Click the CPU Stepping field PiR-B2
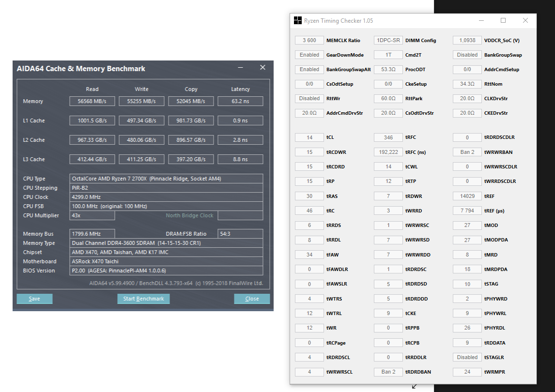 (167, 188)
